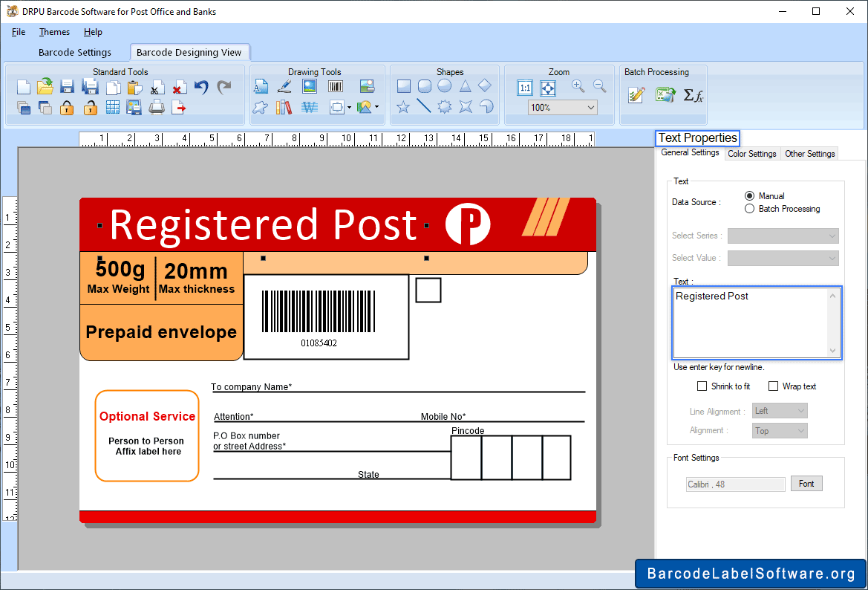This screenshot has height=590, width=868.
Task: Expand the frame tool dropdown arrow
Action: tap(349, 108)
